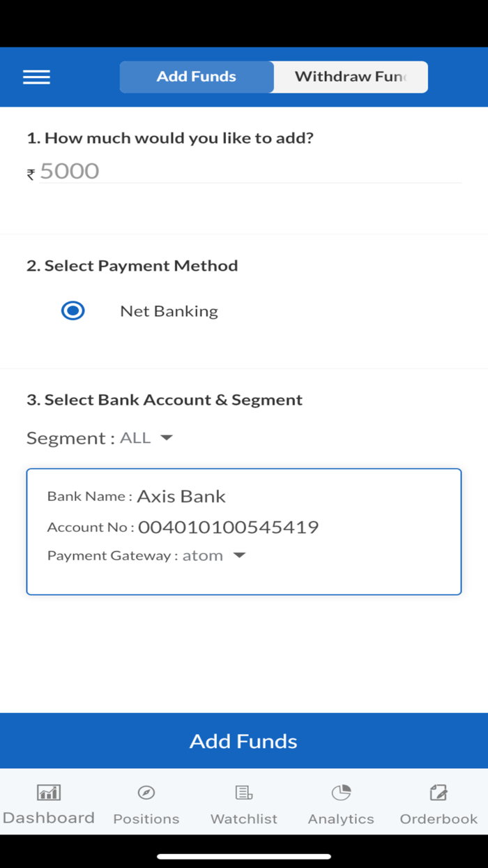The image size is (488, 868).
Task: Switch to the Add Funds tab
Action: [x=197, y=77]
